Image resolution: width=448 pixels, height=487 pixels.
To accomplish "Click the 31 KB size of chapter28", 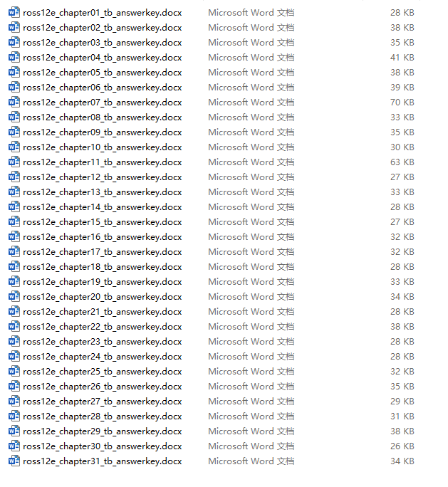I will tap(402, 417).
